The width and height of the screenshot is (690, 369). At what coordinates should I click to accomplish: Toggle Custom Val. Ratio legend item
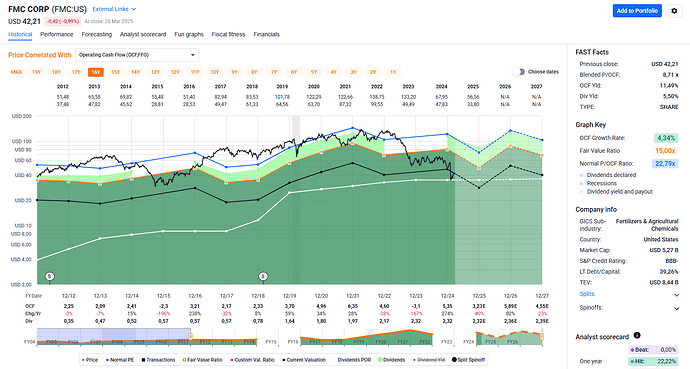coord(252,360)
